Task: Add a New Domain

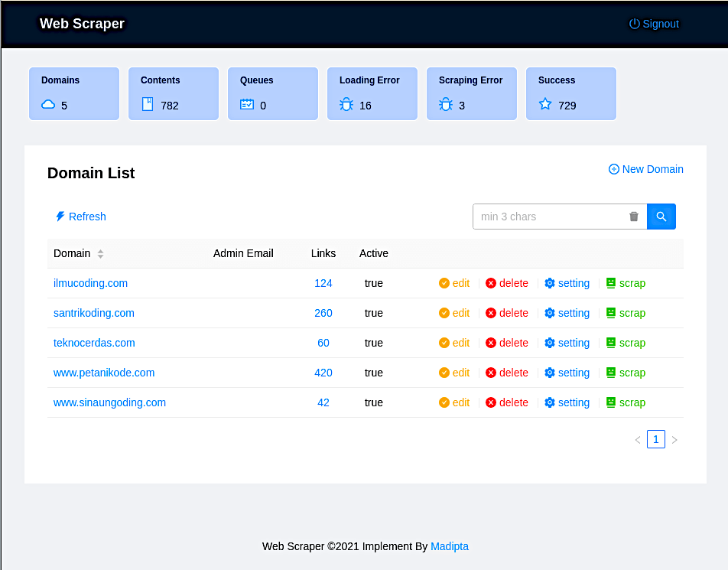Action: 645,169
